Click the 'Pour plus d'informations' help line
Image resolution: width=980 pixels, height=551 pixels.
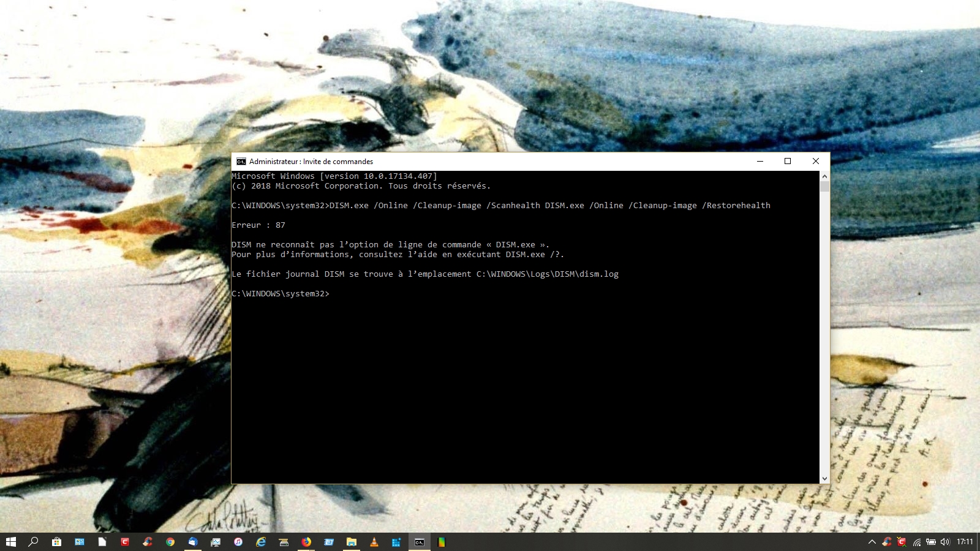(398, 255)
